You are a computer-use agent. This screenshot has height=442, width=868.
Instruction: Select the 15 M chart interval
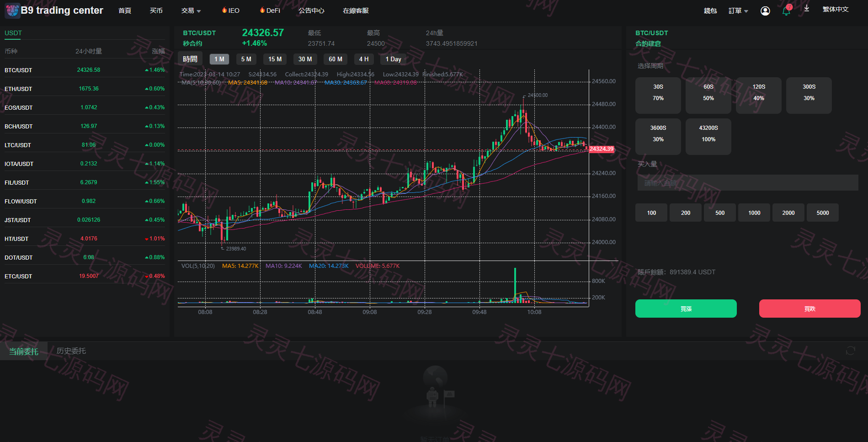click(x=275, y=59)
